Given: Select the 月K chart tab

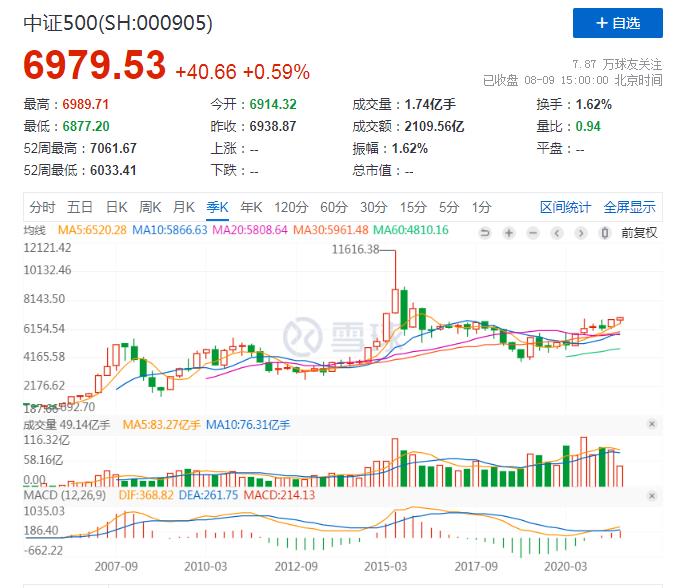Looking at the screenshot, I should click(x=184, y=207).
